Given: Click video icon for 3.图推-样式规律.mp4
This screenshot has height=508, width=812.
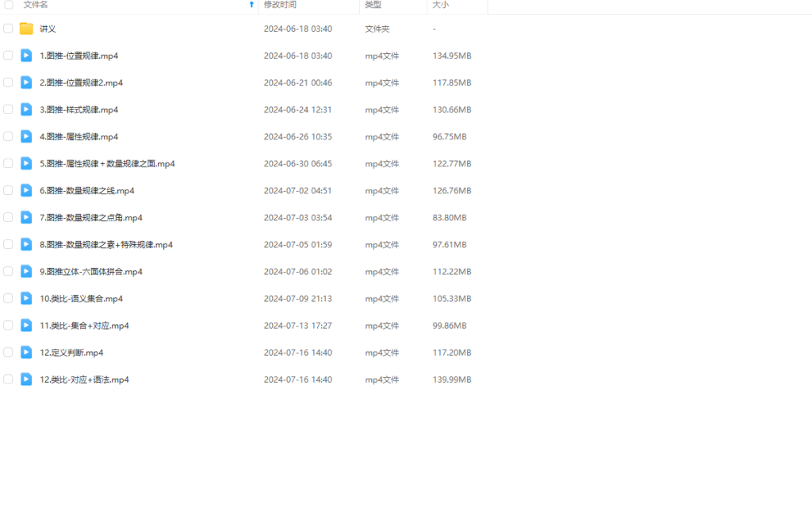Looking at the screenshot, I should tap(26, 109).
